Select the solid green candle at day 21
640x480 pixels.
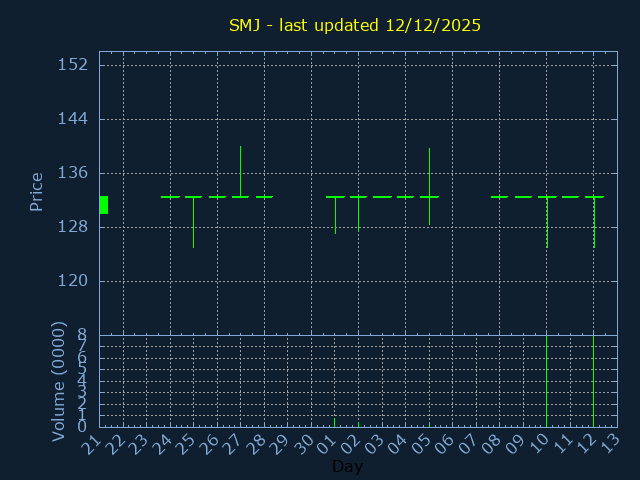tap(103, 204)
